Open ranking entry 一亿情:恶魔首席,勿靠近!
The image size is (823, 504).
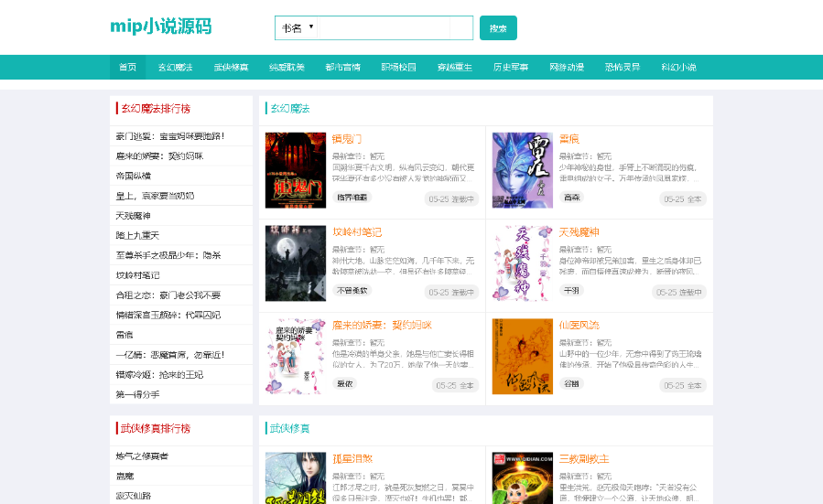[x=170, y=355]
